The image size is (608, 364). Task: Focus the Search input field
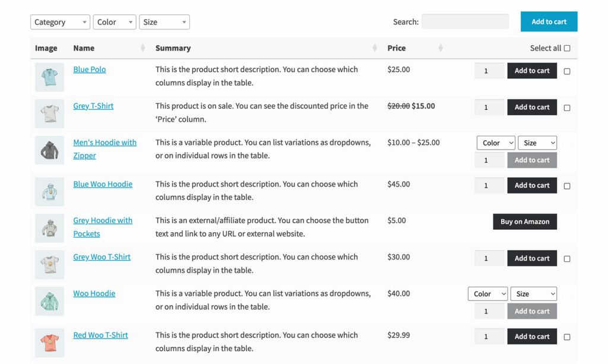(465, 22)
